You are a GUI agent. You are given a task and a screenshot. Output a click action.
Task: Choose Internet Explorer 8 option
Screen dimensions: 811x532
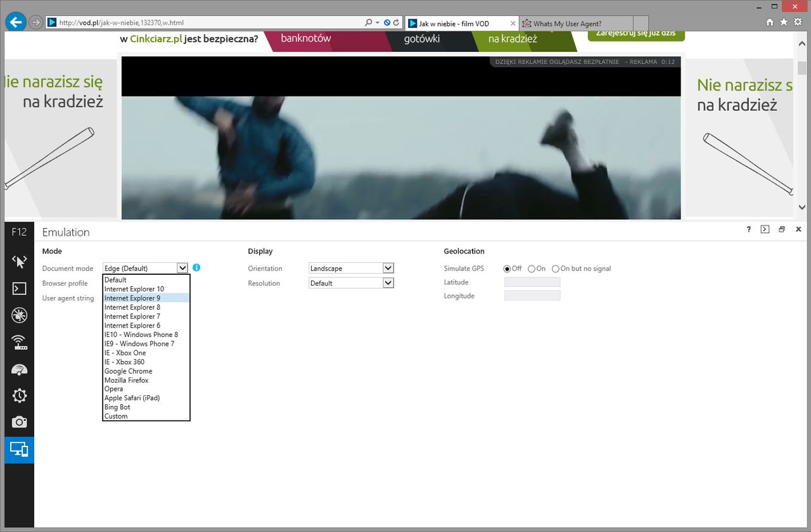pyautogui.click(x=146, y=307)
